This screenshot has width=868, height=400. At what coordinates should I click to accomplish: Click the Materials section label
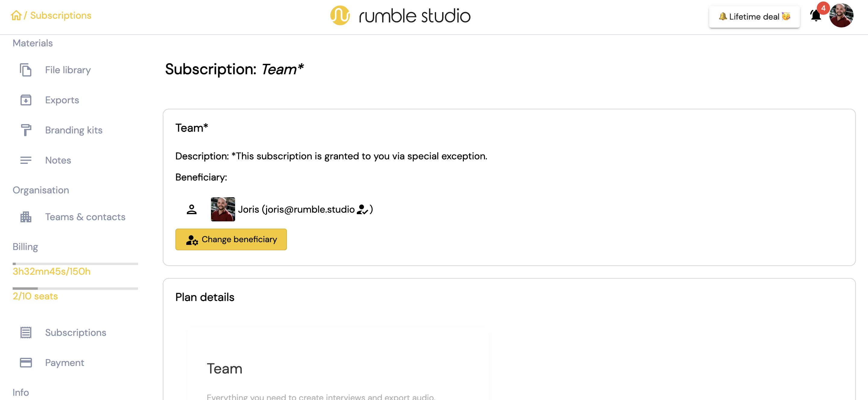[x=33, y=43]
